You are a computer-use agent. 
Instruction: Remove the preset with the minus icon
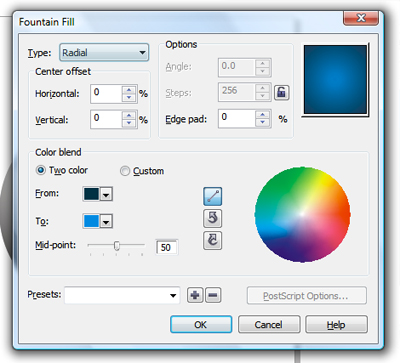(x=213, y=295)
